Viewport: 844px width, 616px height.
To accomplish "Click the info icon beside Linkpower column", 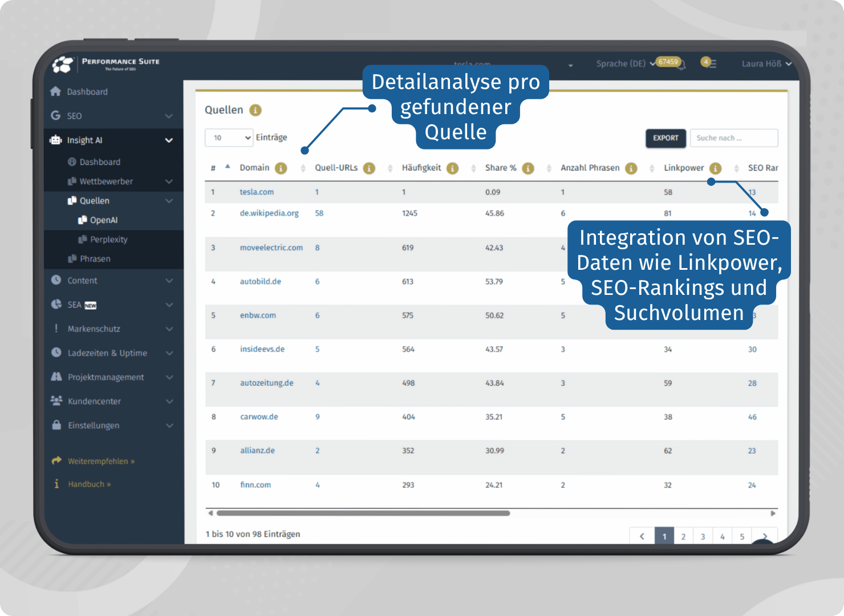I will tap(716, 168).
